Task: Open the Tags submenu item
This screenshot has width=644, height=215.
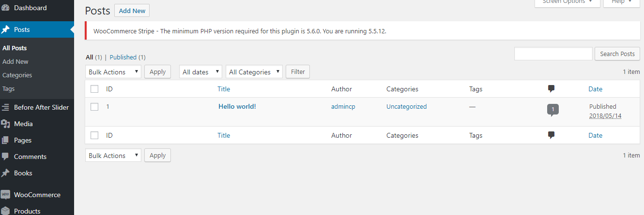Action: pyautogui.click(x=8, y=89)
